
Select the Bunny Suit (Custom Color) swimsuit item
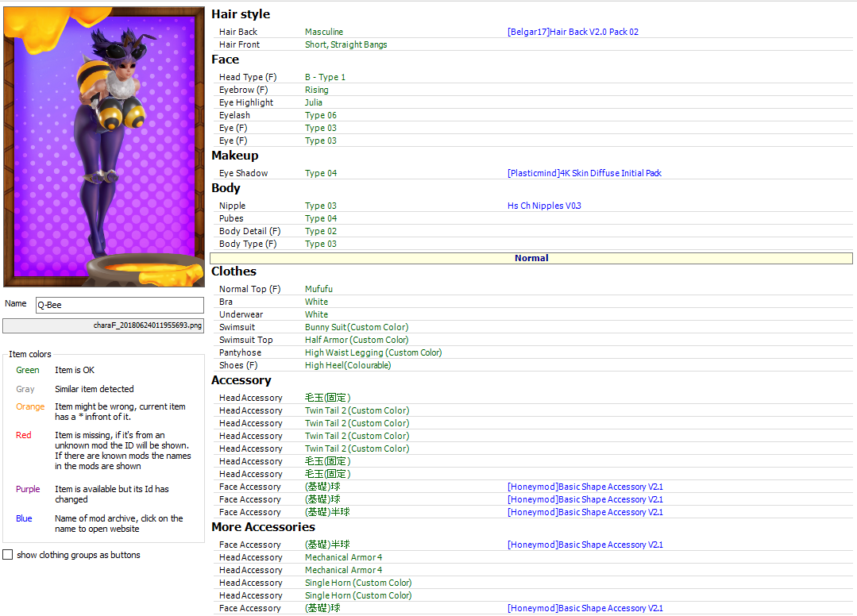coord(357,327)
